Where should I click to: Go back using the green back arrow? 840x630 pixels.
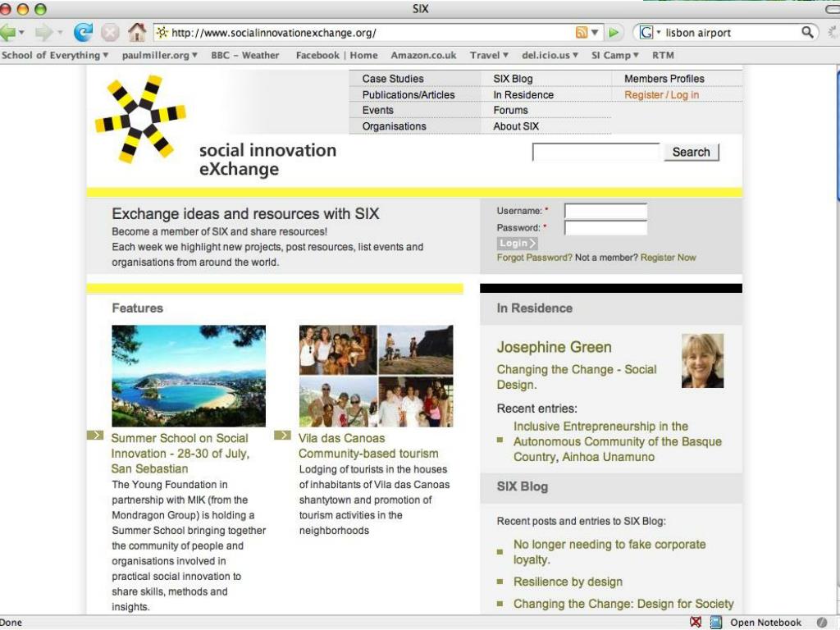click(x=7, y=33)
